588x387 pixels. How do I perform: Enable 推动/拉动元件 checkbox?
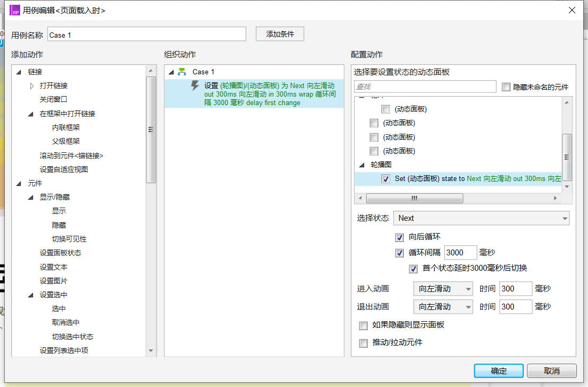[364, 343]
